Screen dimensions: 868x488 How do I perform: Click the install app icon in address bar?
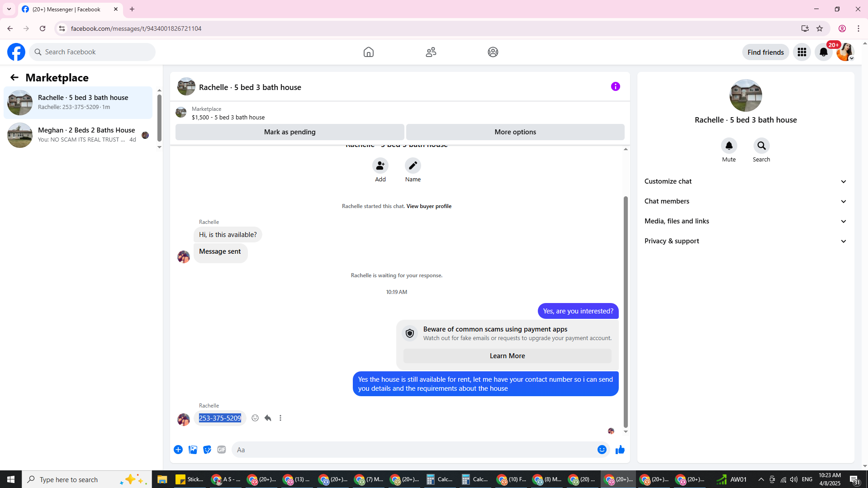(805, 28)
